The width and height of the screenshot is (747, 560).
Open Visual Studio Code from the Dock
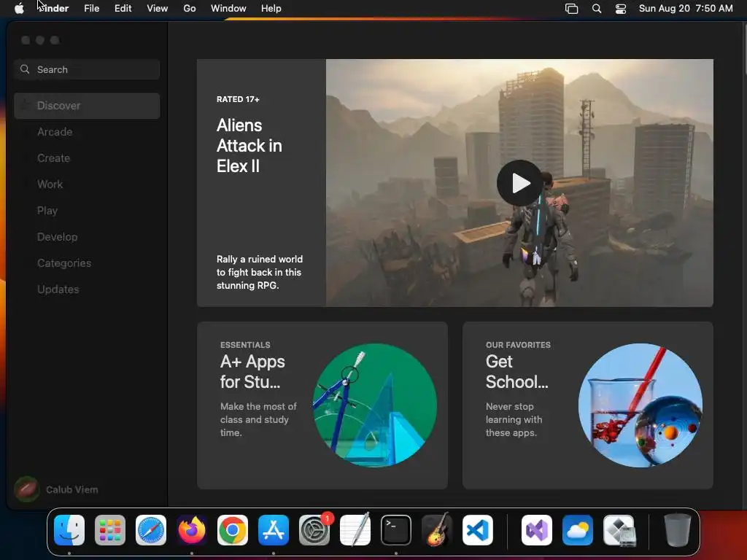click(x=477, y=530)
